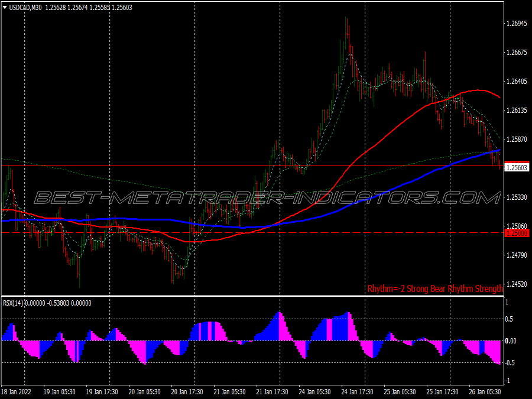Click the 1.25870 price scale value
This screenshot has height=399, width=532.
517,139
